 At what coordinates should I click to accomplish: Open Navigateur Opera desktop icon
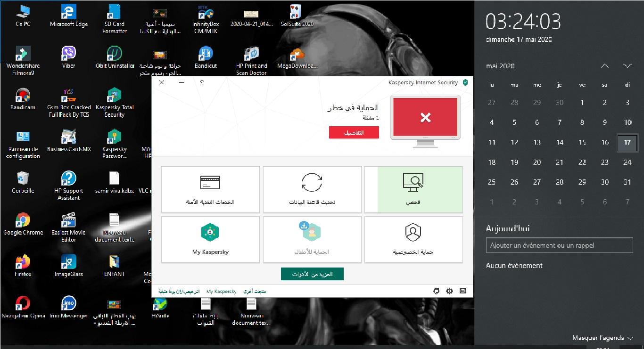point(23,308)
